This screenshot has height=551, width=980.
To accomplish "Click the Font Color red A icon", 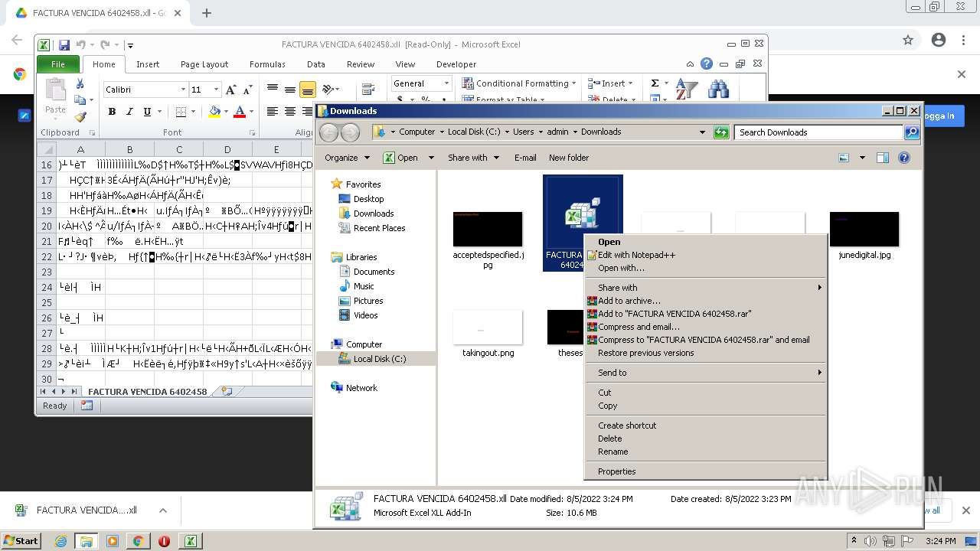I will (239, 112).
